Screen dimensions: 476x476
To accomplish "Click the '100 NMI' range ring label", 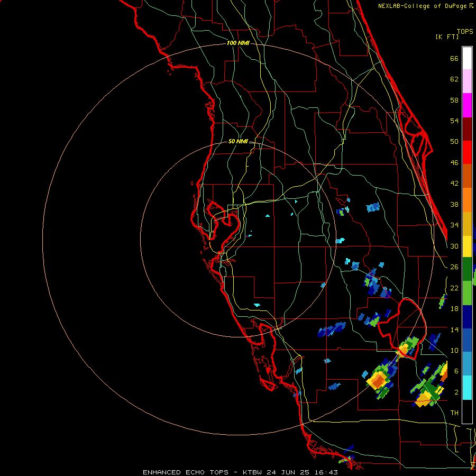I will [x=239, y=43].
